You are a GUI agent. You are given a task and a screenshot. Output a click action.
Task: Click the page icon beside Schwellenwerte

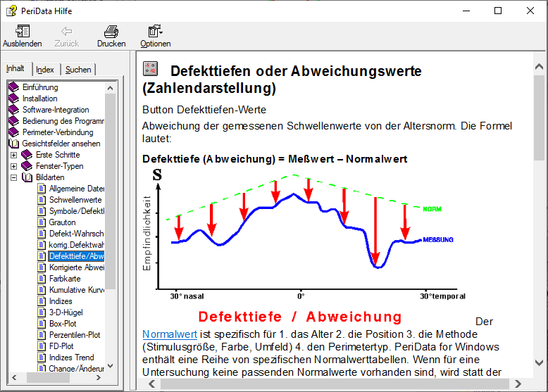(x=42, y=200)
